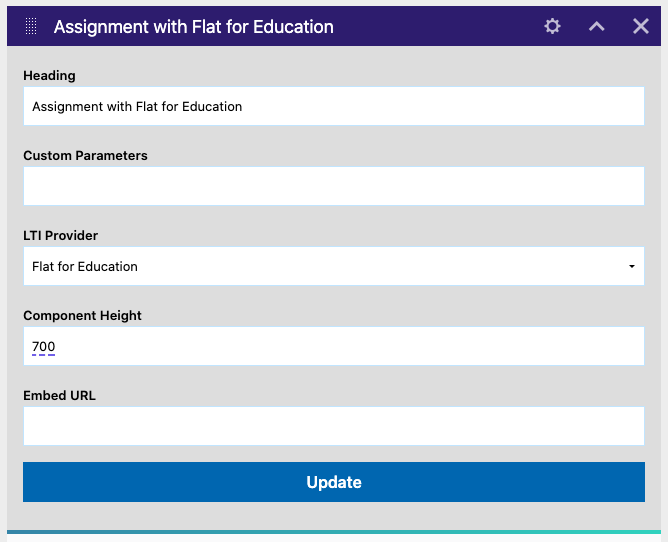The width and height of the screenshot is (668, 542).
Task: Click the small dropdown arrow in LTI Provider
Action: tap(631, 267)
